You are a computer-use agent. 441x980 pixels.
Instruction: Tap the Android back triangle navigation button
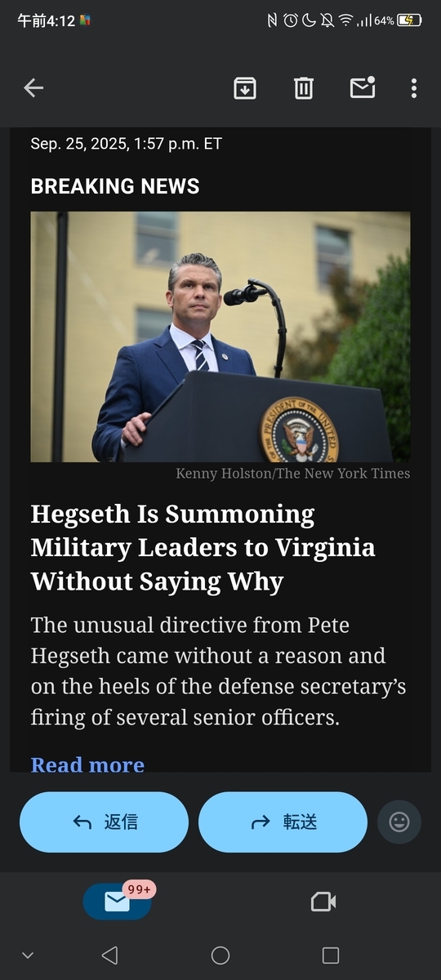point(109,955)
